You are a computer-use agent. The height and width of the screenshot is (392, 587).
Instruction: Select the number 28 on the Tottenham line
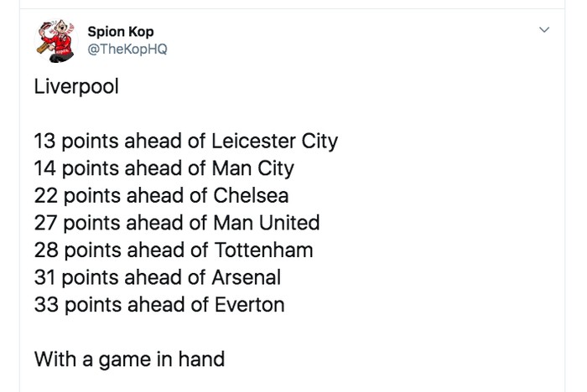click(x=46, y=250)
